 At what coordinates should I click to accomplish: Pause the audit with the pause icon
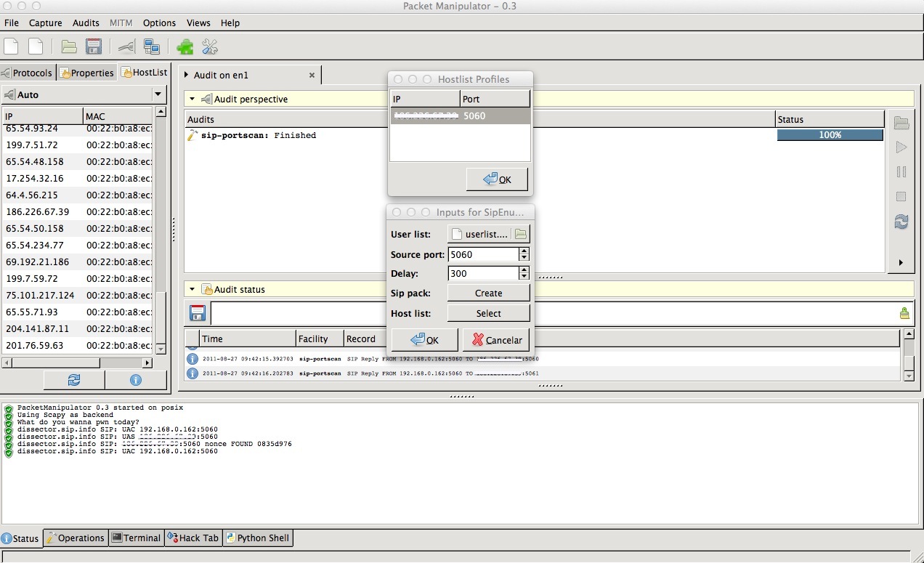click(901, 172)
